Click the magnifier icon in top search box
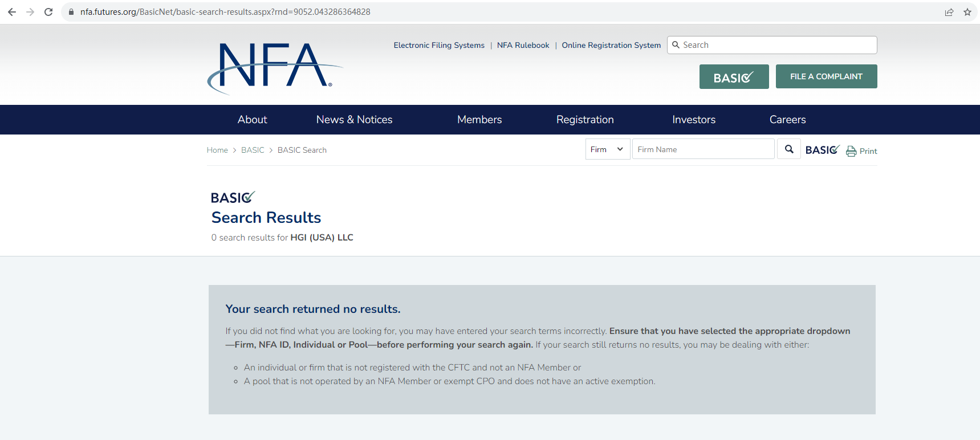Image resolution: width=980 pixels, height=440 pixels. pos(676,45)
